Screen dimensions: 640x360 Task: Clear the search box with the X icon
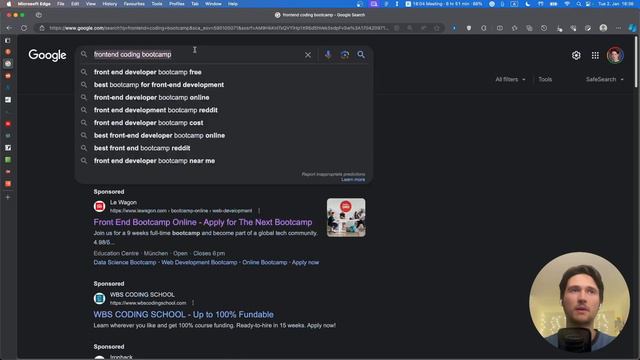pos(308,55)
